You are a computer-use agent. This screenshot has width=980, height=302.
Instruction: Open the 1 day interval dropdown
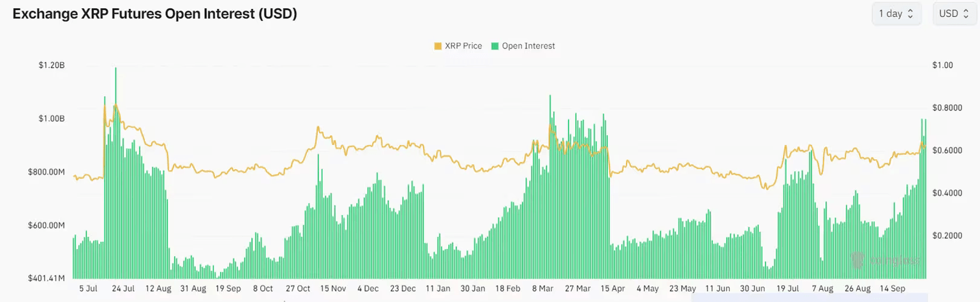(896, 13)
